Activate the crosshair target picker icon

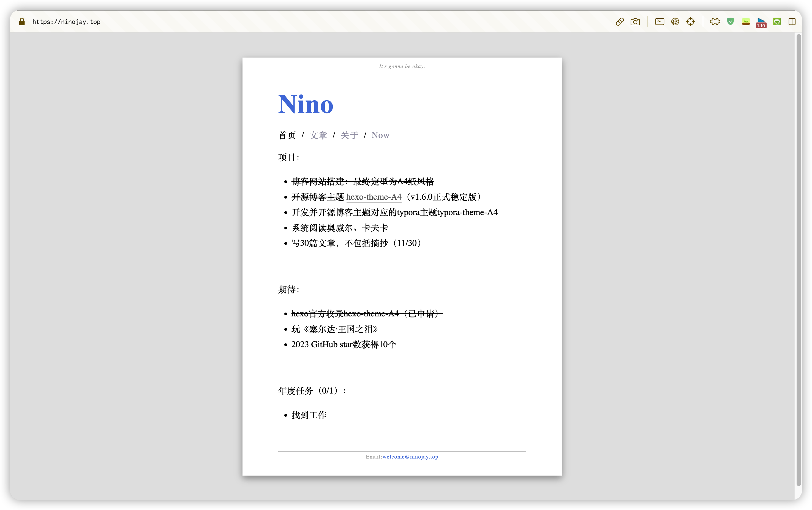[x=690, y=21]
